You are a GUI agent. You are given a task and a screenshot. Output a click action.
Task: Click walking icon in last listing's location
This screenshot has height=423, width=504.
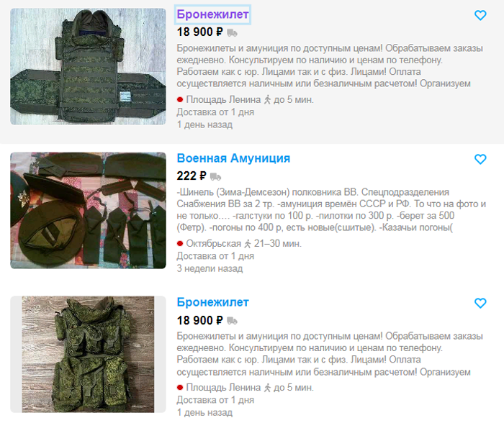coord(267,388)
